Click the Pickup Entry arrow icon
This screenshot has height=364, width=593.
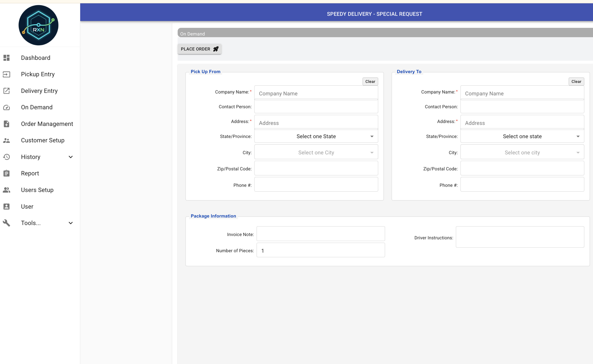6,74
